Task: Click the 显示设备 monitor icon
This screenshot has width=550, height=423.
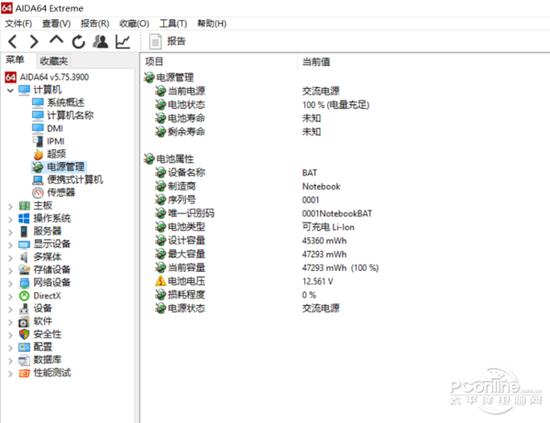Action: [x=24, y=244]
